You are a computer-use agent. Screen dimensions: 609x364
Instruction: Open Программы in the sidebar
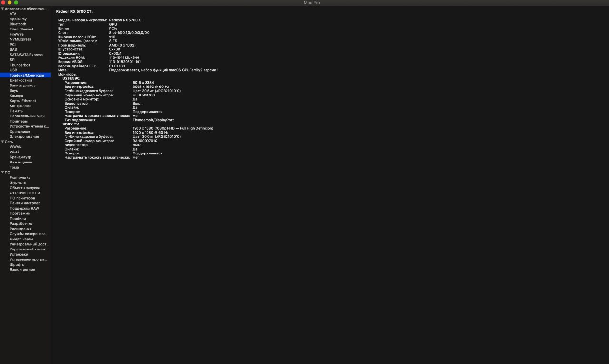click(x=20, y=214)
